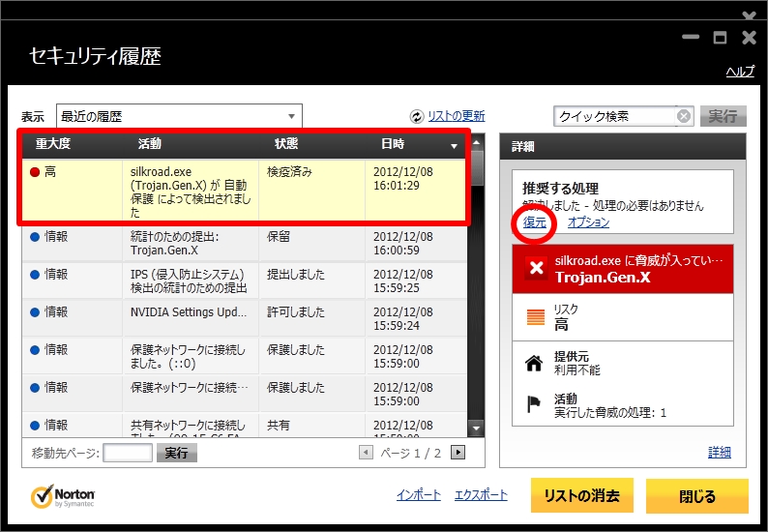768x532 pixels.
Task: Click the 実行 button next to quick search
Action: click(723, 116)
